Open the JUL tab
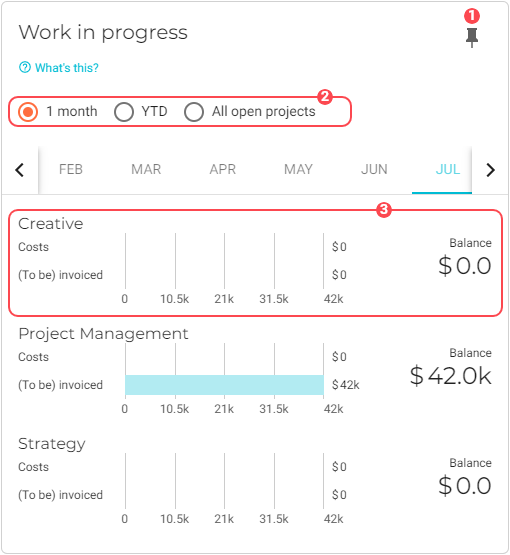 (448, 170)
